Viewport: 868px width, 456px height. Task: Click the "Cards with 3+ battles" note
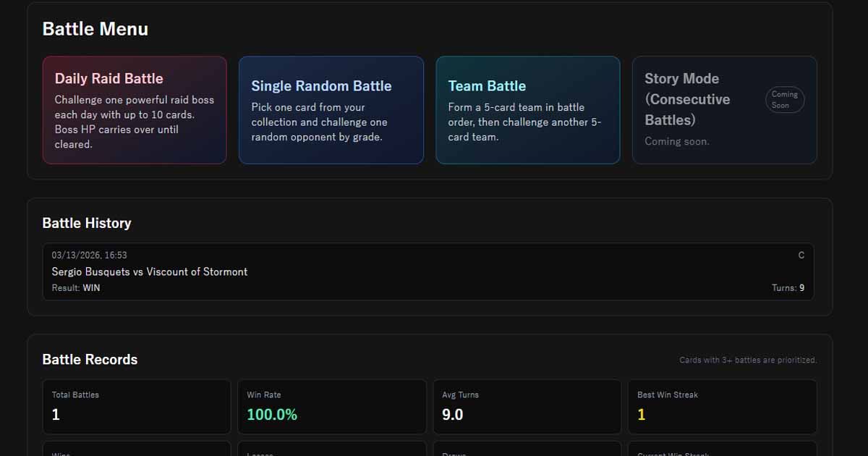click(748, 360)
